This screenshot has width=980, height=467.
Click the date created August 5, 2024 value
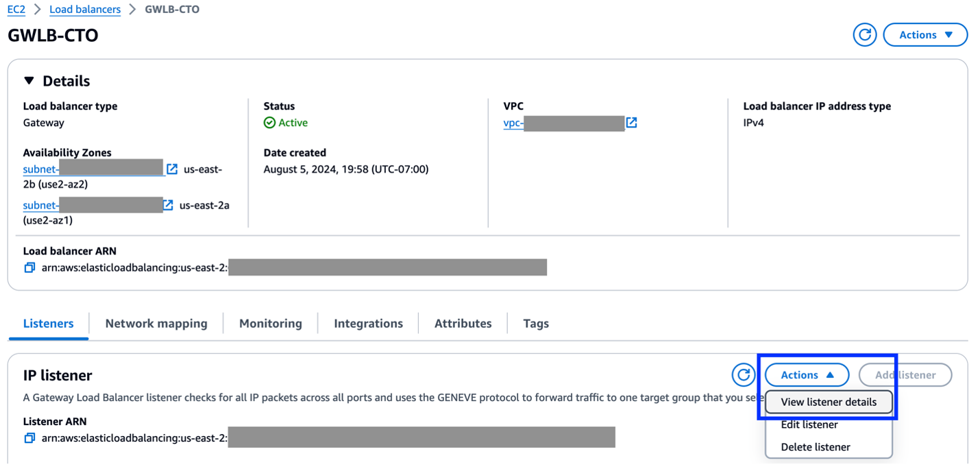(x=346, y=169)
